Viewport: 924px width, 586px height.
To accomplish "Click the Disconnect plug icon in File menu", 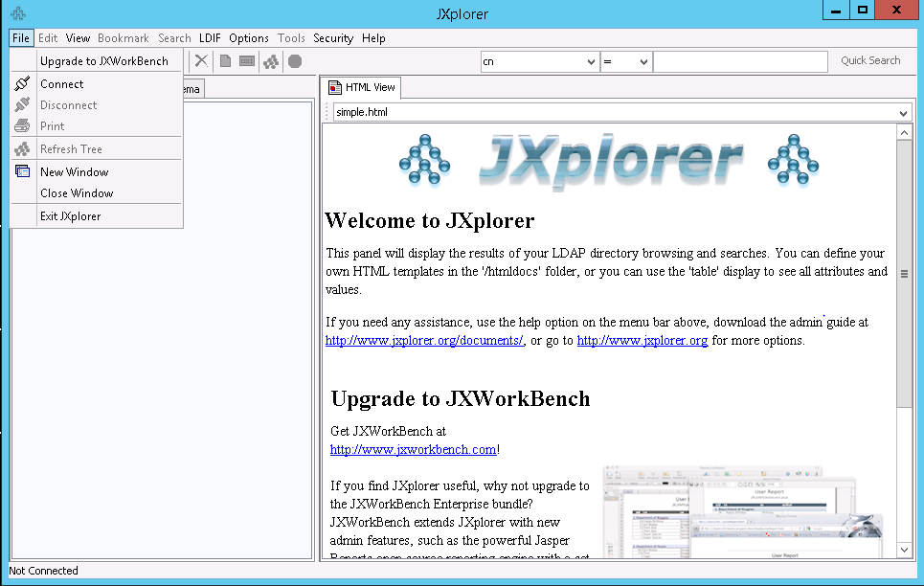I will 22,105.
